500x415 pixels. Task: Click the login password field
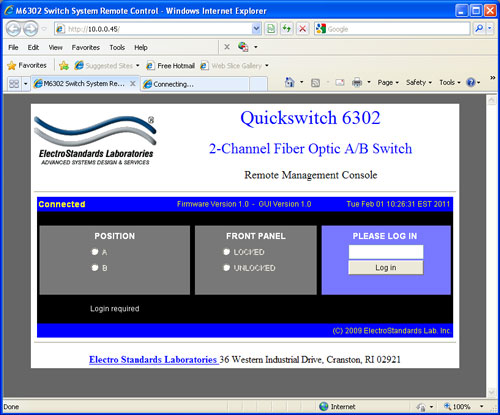(386, 252)
